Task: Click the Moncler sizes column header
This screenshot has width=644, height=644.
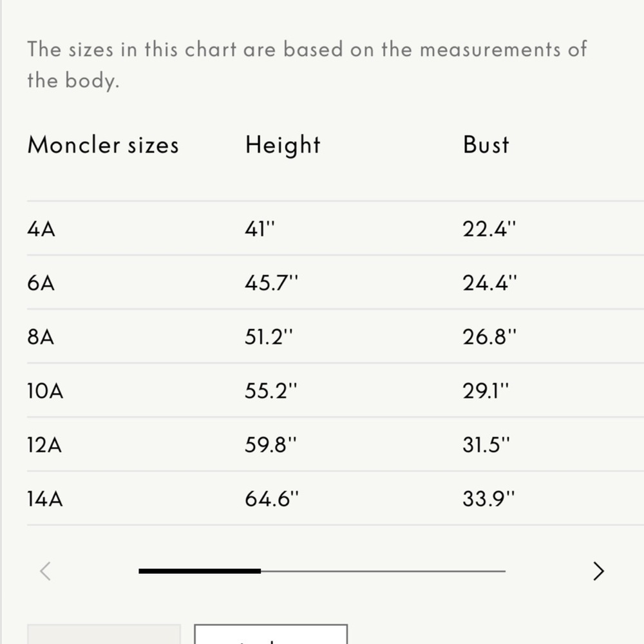Action: [103, 145]
